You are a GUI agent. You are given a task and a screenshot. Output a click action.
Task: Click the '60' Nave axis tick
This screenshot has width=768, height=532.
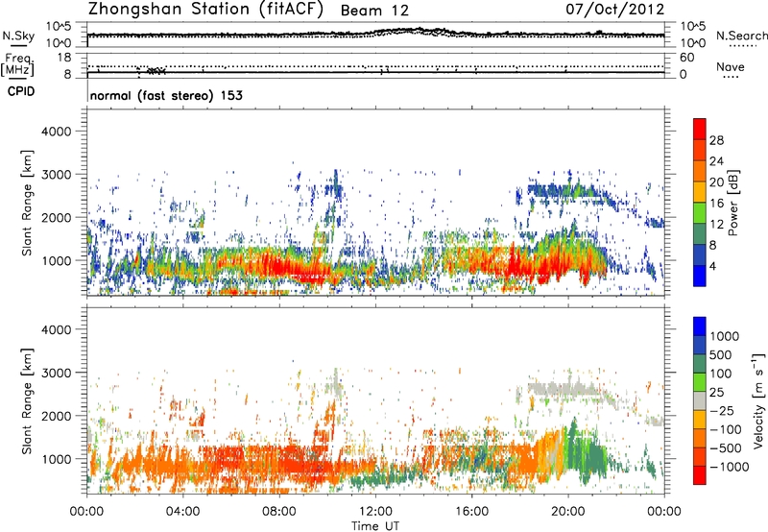(686, 58)
